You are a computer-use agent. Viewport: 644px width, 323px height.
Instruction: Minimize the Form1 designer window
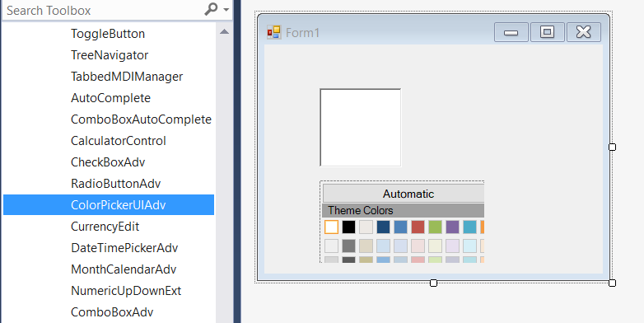(x=511, y=32)
